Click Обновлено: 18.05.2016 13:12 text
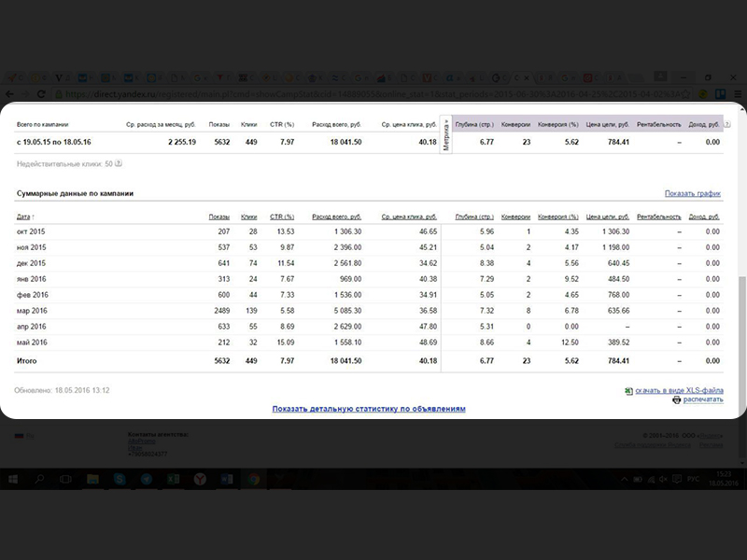The width and height of the screenshot is (747, 560). [62, 390]
